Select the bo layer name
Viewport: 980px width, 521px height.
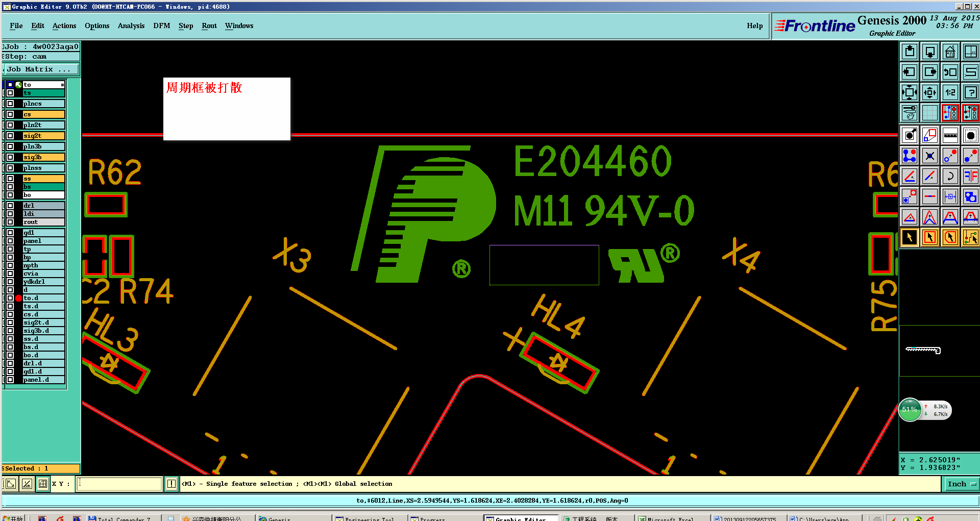pyautogui.click(x=44, y=195)
